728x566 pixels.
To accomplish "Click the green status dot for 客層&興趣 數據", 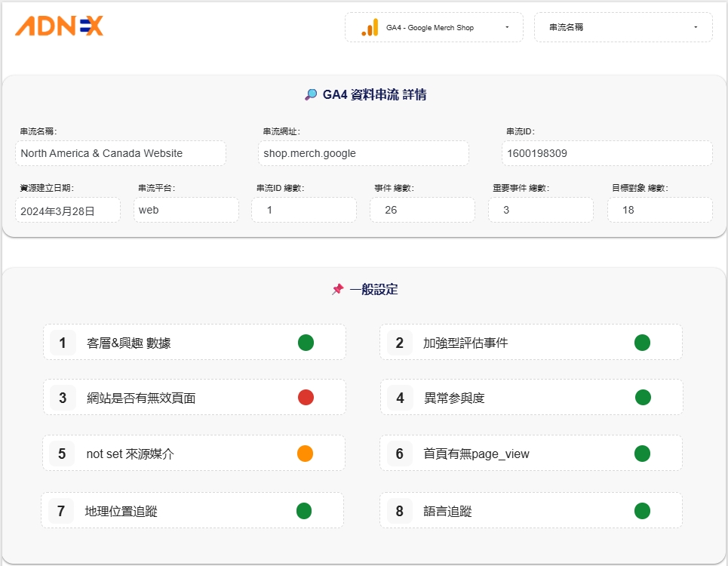I will coord(306,343).
